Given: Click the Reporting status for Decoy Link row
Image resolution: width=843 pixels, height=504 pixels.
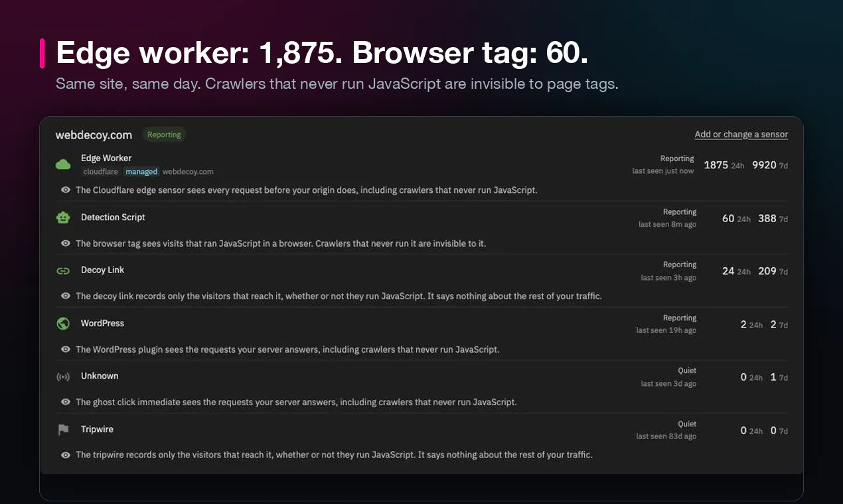Looking at the screenshot, I should tap(680, 265).
